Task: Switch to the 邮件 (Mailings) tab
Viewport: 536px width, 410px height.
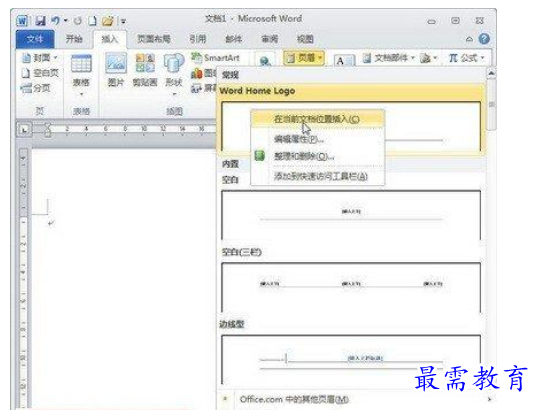Action: (x=233, y=39)
